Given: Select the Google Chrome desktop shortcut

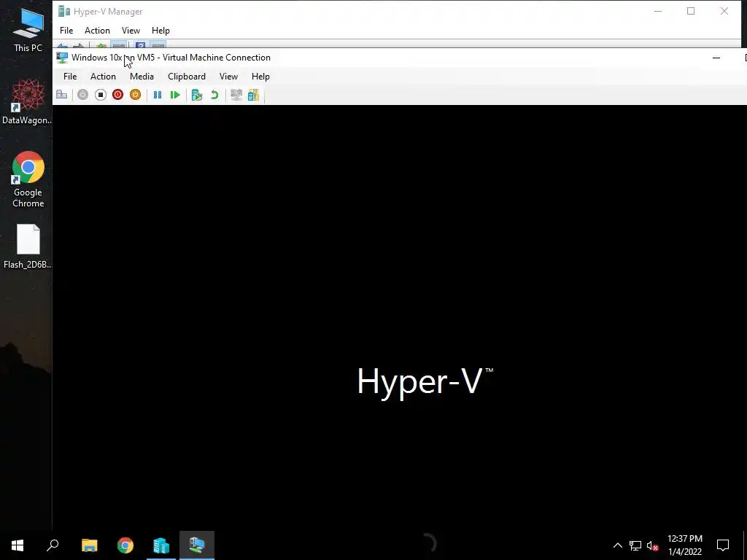Looking at the screenshot, I should [x=28, y=179].
